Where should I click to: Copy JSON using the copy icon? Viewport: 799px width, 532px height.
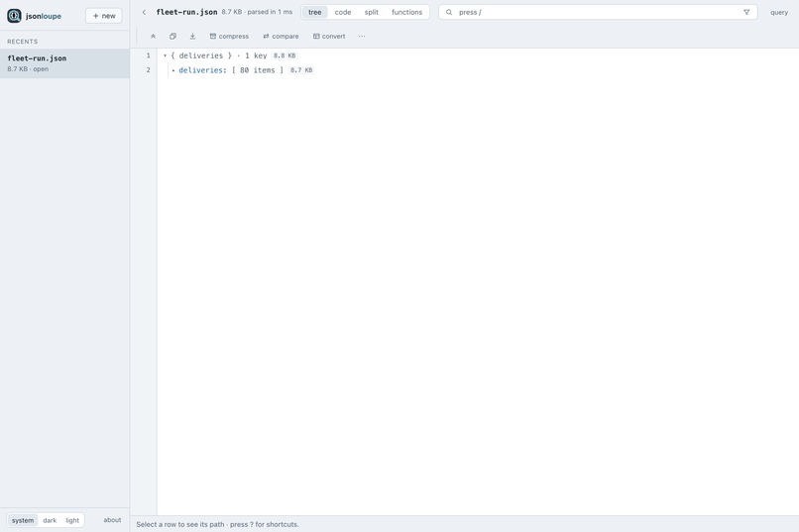click(x=172, y=36)
